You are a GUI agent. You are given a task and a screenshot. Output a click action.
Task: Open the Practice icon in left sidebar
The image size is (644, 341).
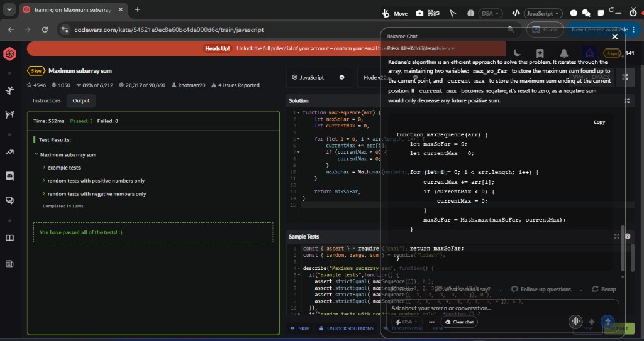pyautogui.click(x=10, y=90)
